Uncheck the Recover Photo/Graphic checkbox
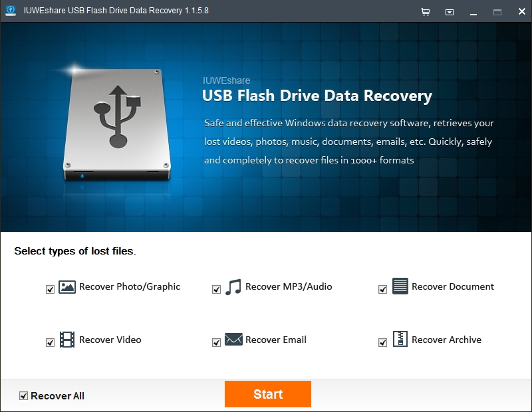Screen dimensions: 532x412 (x=51, y=289)
